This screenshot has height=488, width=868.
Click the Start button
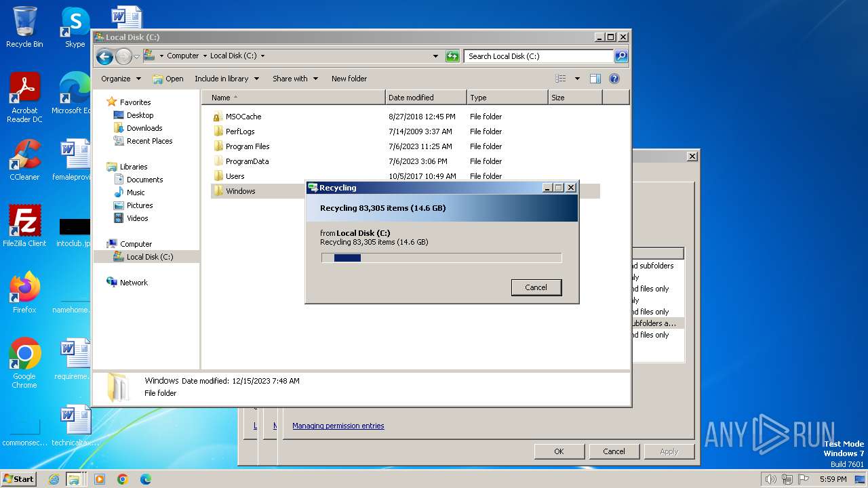click(19, 479)
